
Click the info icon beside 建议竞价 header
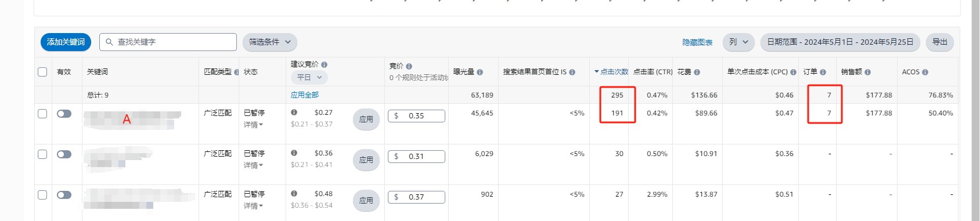pos(325,65)
